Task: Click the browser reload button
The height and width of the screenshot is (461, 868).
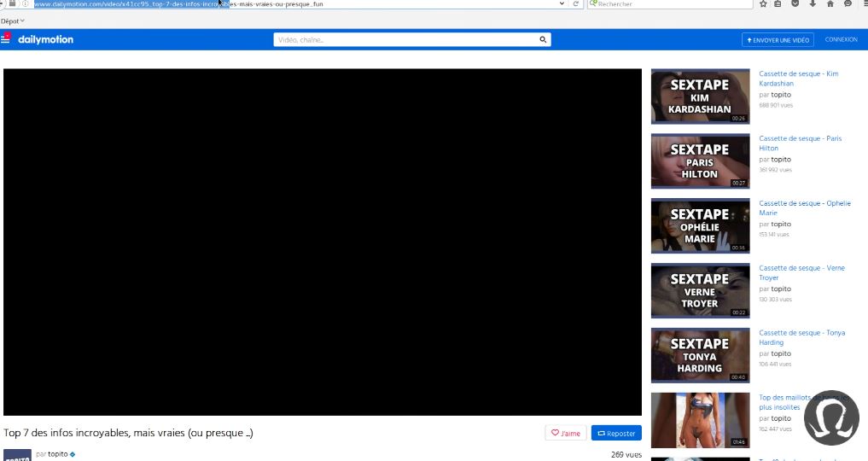Action: click(x=576, y=4)
